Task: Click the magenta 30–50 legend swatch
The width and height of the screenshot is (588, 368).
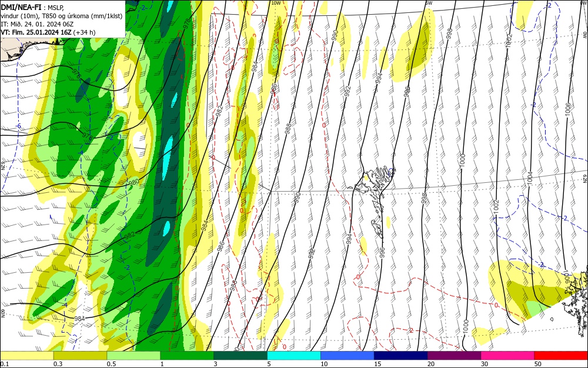Action: click(x=508, y=355)
